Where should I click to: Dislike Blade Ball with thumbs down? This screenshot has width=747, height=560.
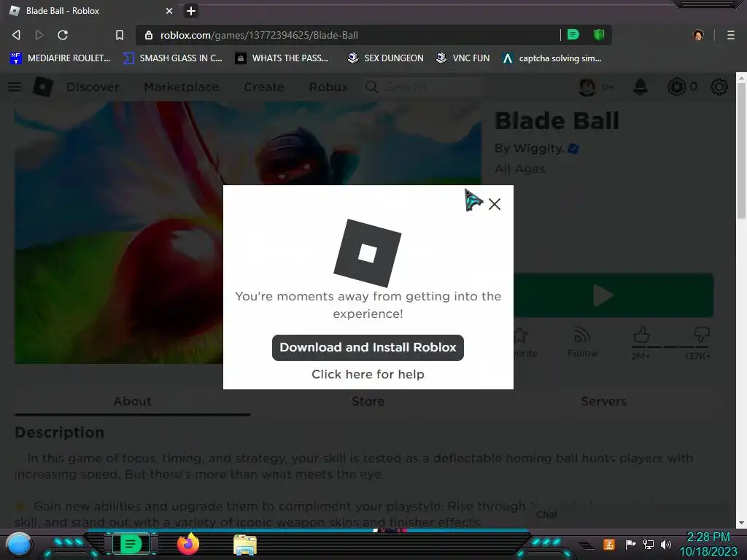[701, 334]
